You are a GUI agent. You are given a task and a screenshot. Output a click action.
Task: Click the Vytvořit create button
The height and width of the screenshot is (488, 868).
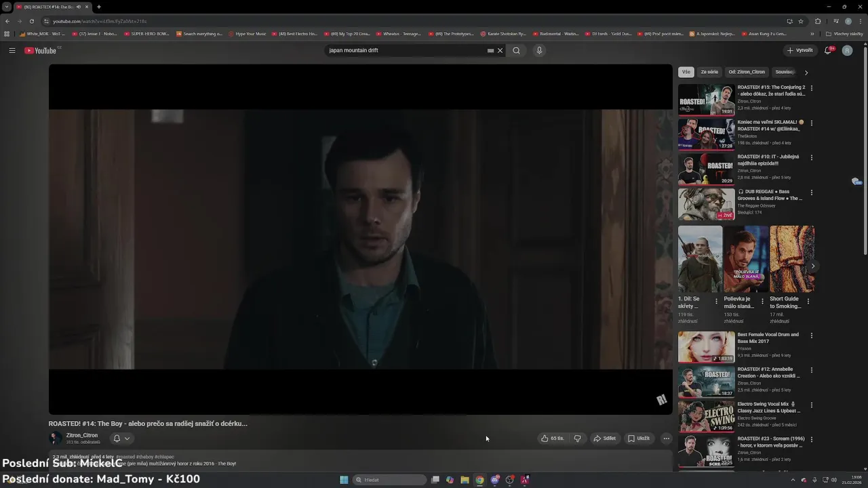tap(800, 50)
